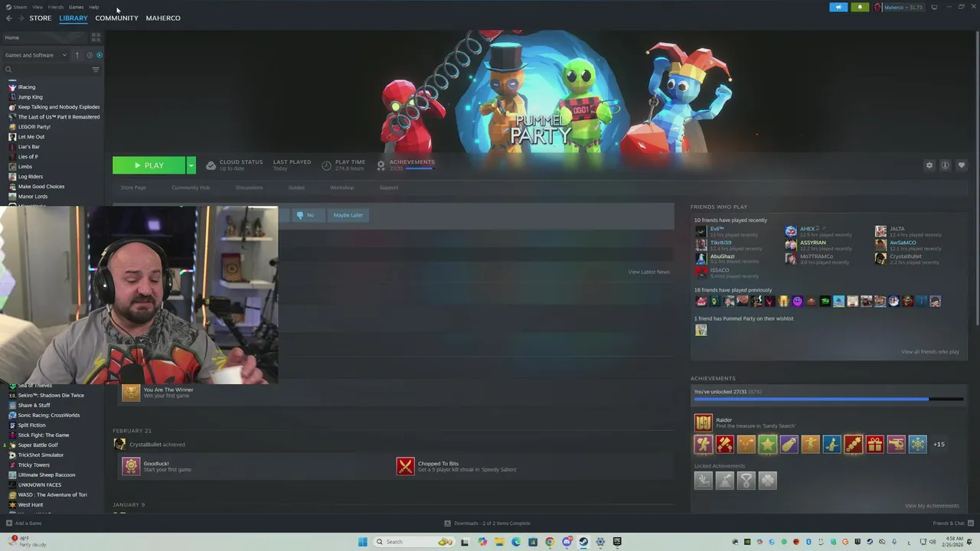The width and height of the screenshot is (980, 551).
Task: Select the Raider achievement icon
Action: pos(703,422)
